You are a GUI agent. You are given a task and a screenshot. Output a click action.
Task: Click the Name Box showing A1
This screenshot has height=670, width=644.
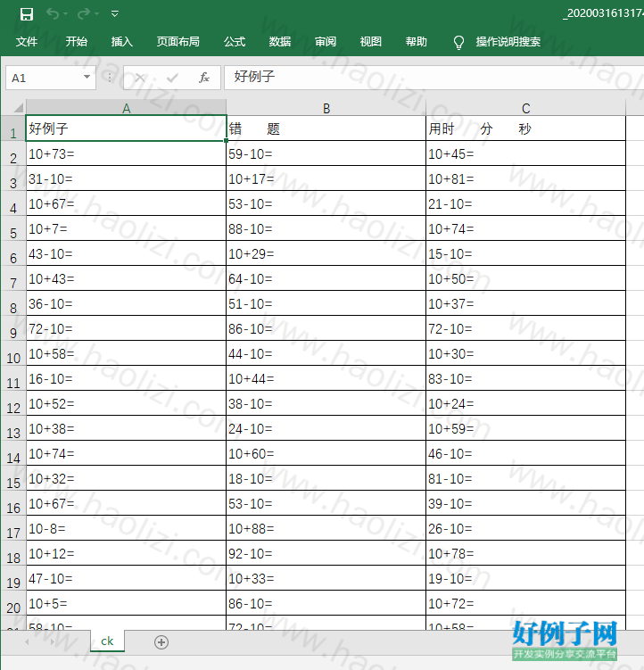click(x=51, y=78)
